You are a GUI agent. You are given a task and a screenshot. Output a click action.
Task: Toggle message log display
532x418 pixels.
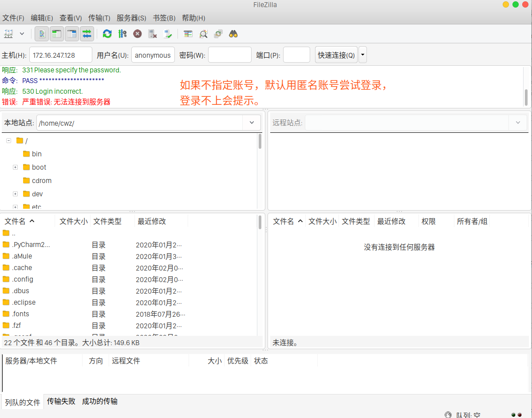point(42,34)
